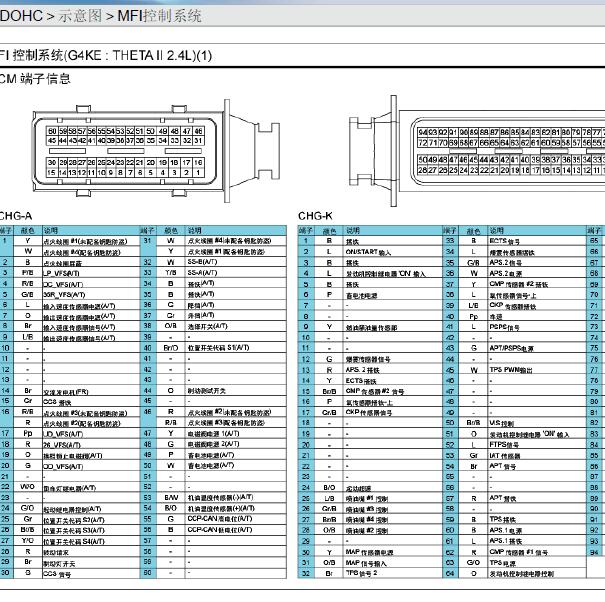Click the CHG-K table label
This screenshot has width=605, height=602.
(x=315, y=216)
